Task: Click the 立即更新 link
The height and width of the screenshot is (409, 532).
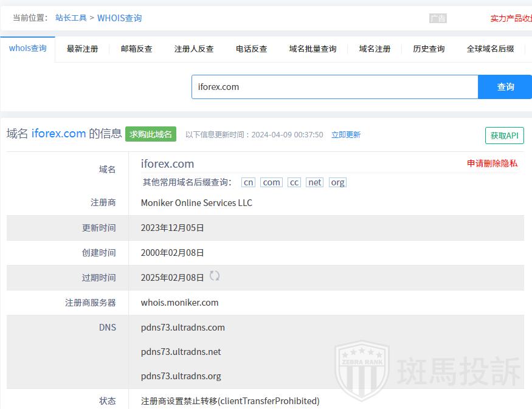Action: point(345,135)
